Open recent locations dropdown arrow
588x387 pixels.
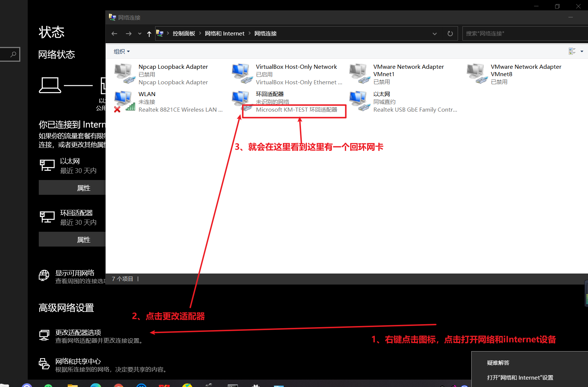140,34
